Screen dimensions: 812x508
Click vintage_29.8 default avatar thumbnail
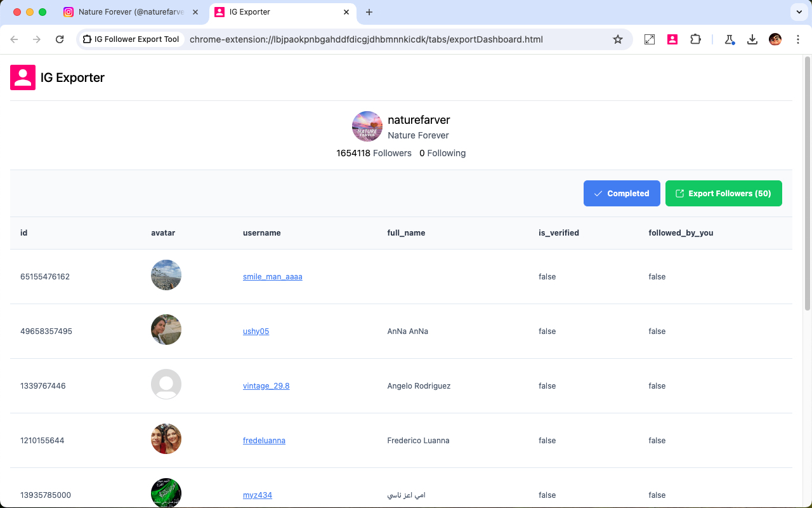click(166, 384)
